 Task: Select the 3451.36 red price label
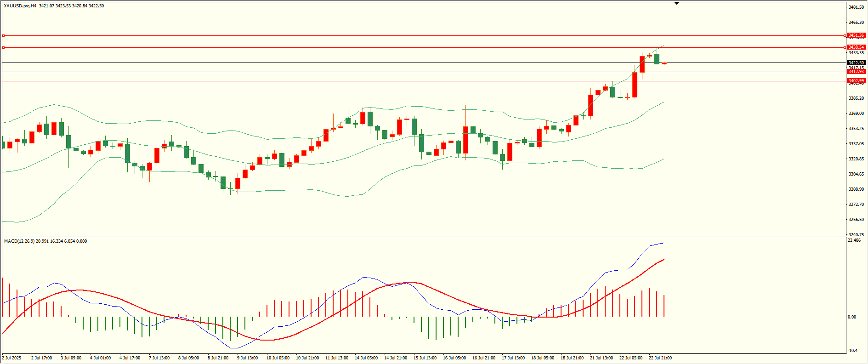point(856,35)
